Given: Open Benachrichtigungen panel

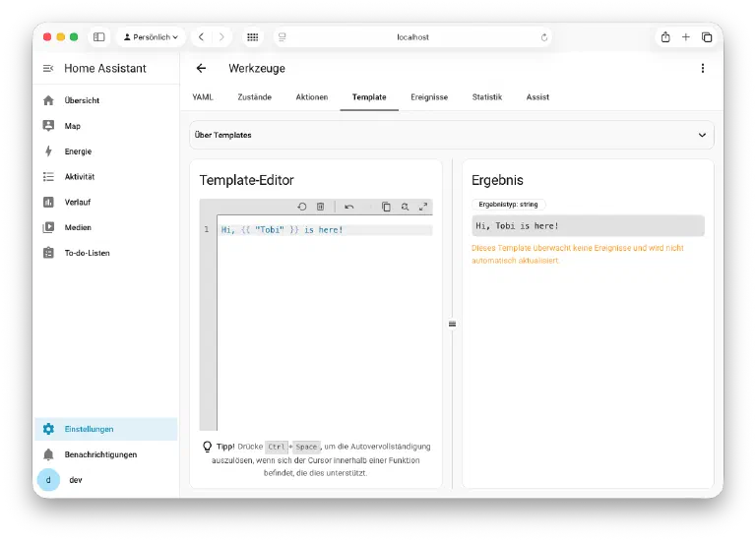Looking at the screenshot, I should click(106, 454).
